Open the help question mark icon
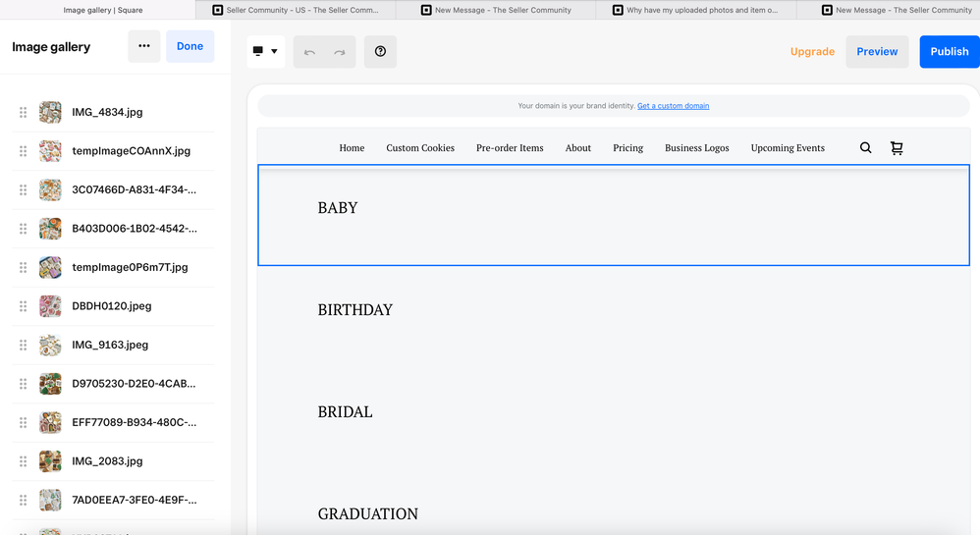The image size is (980, 535). 380,52
